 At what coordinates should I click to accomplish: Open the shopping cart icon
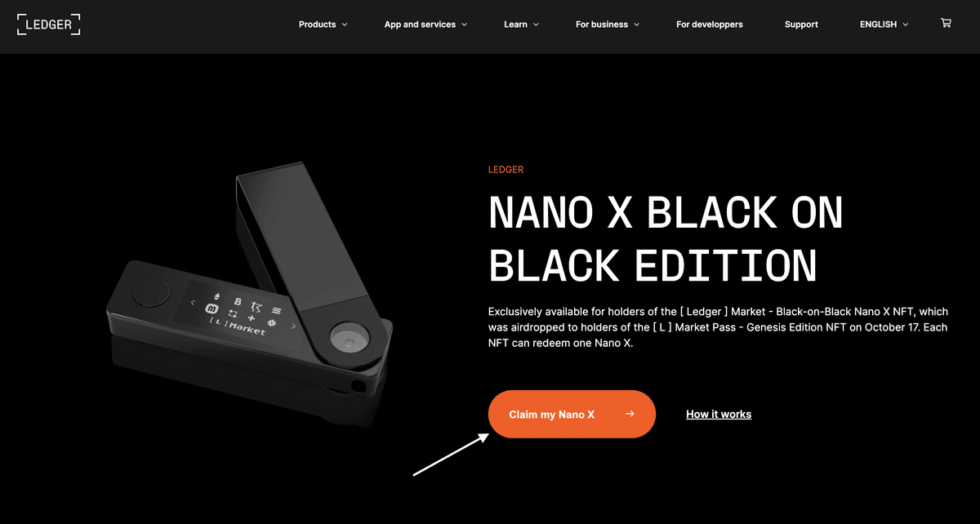pos(946,24)
